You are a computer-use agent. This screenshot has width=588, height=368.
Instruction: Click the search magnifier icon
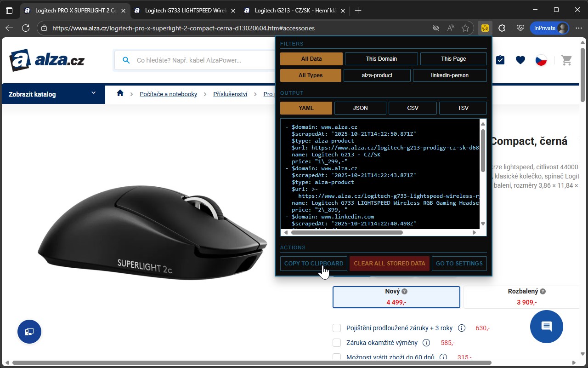pyautogui.click(x=126, y=60)
